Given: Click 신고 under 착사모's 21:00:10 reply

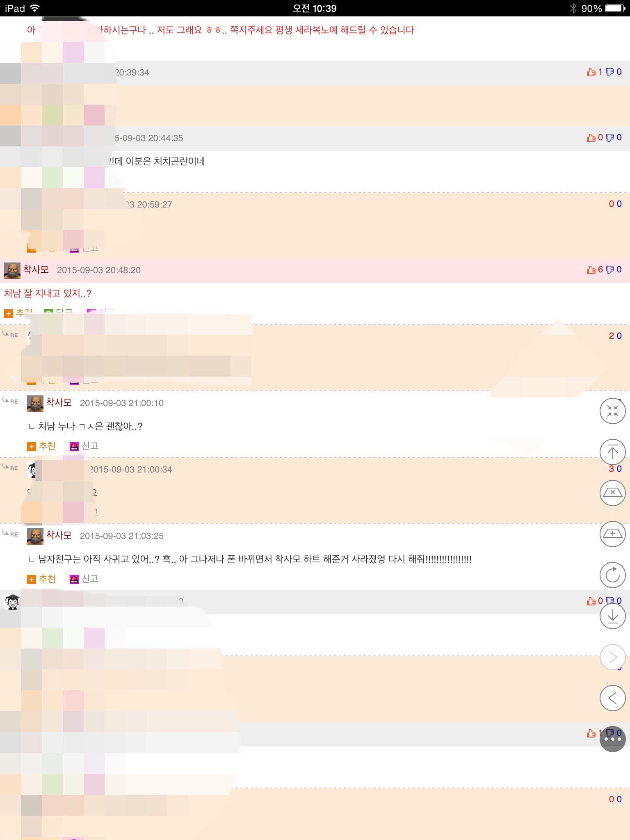Looking at the screenshot, I should [x=84, y=446].
